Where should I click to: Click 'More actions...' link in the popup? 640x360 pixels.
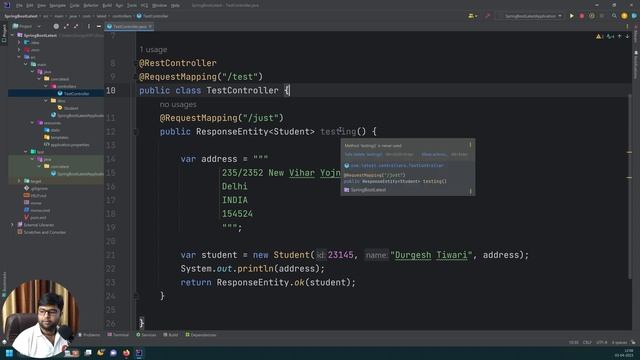coord(433,154)
